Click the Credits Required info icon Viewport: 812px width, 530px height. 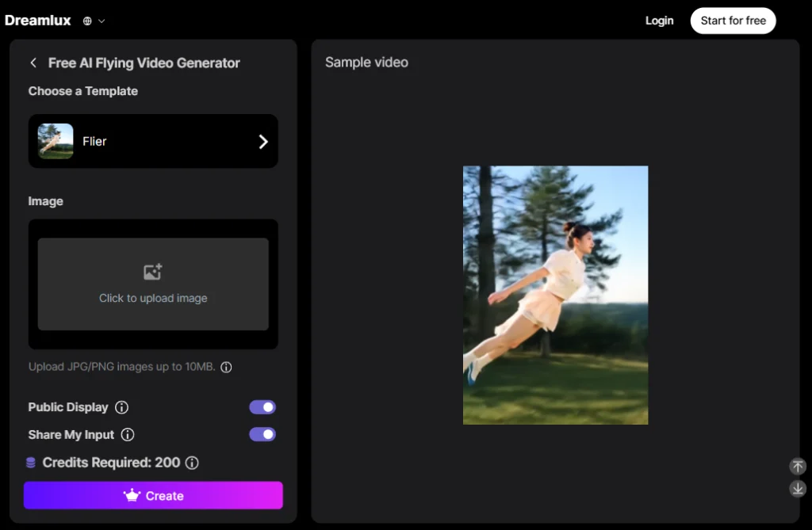coord(192,463)
